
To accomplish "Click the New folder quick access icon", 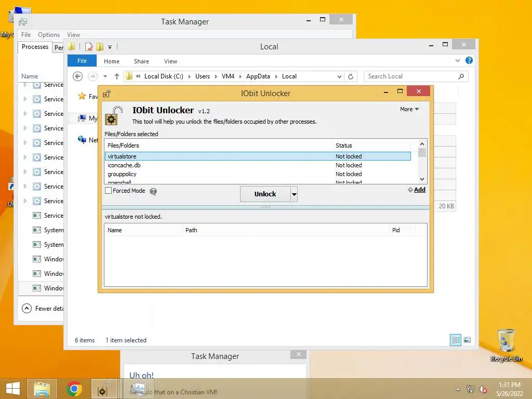I will pyautogui.click(x=100, y=47).
